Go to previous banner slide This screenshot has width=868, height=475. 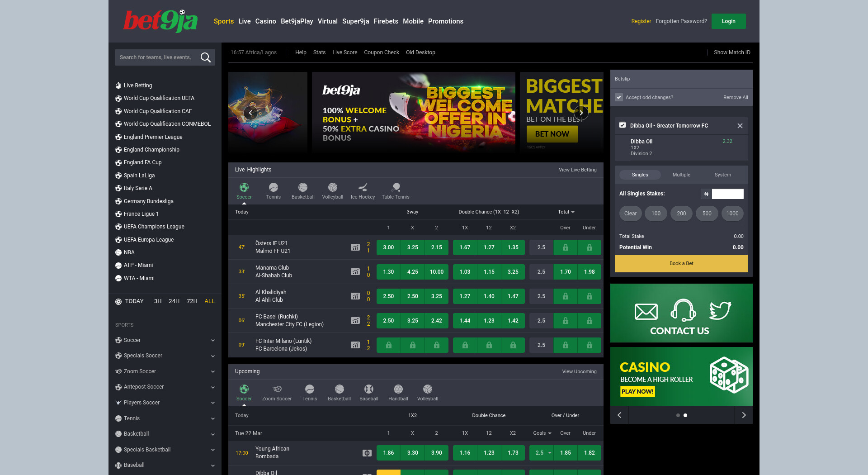coord(250,113)
